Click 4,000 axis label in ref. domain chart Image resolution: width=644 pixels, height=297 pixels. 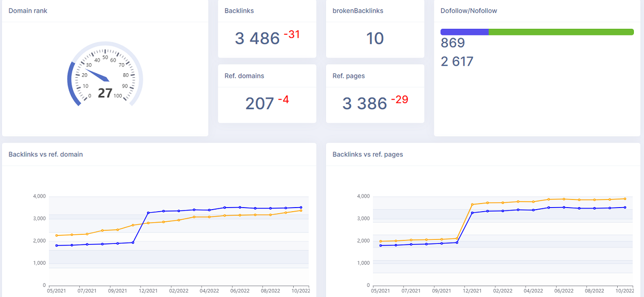point(38,196)
